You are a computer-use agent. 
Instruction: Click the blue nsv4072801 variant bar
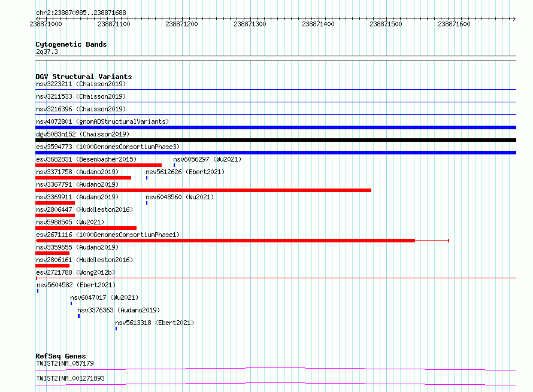pyautogui.click(x=275, y=127)
